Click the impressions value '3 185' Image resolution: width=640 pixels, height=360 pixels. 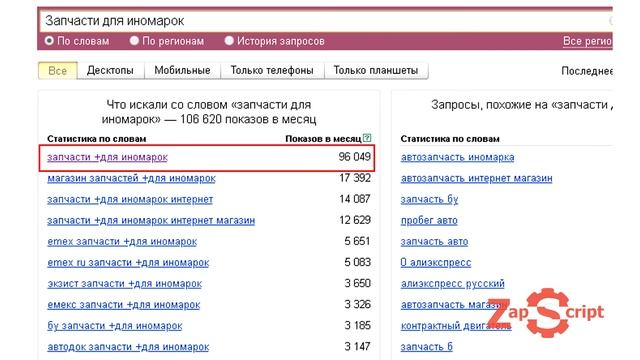(x=357, y=326)
